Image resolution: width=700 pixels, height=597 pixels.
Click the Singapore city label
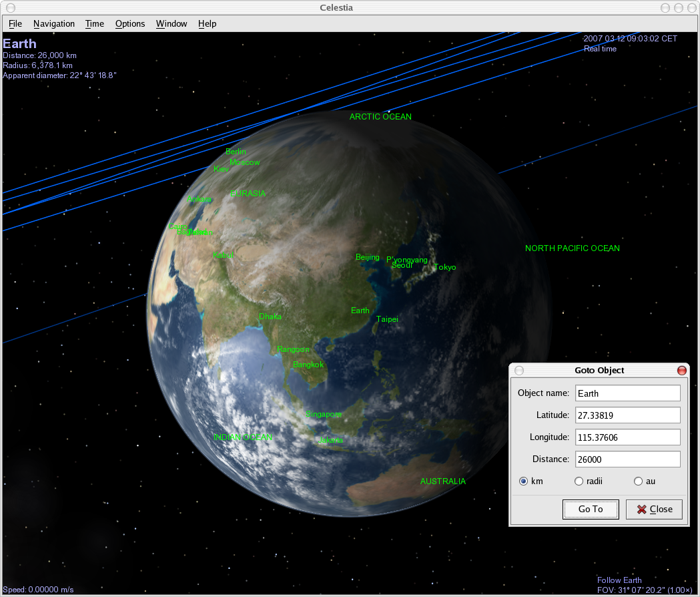[323, 414]
